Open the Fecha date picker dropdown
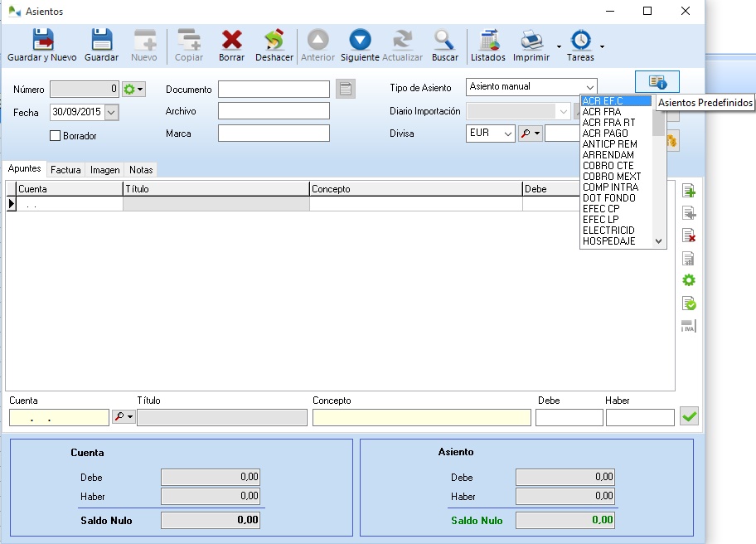The image size is (756, 544). (x=111, y=112)
